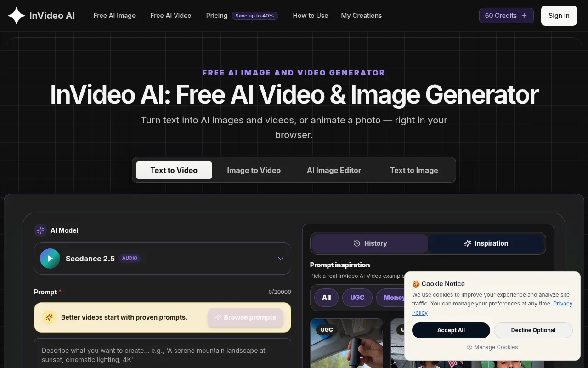Switch to the Image to Video tab

point(254,170)
